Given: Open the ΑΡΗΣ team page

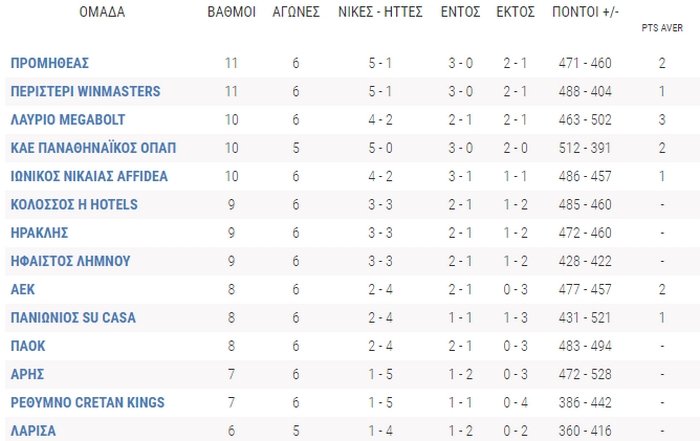Looking at the screenshot, I should pyautogui.click(x=27, y=374).
